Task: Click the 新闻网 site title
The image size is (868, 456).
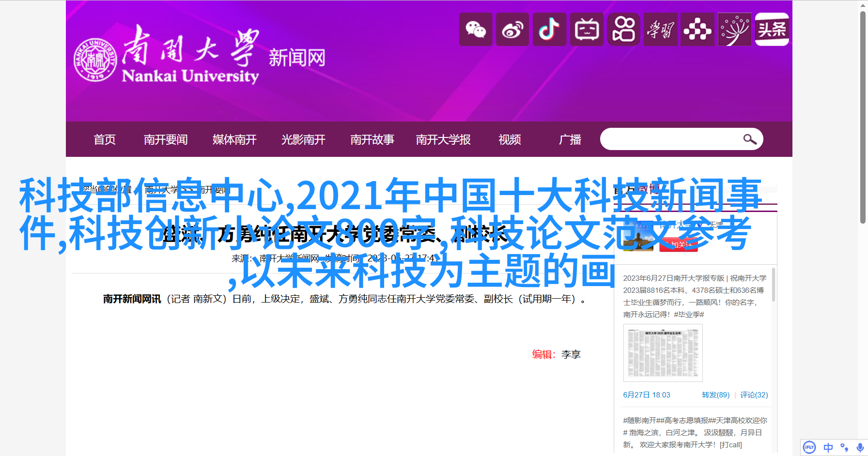Action: click(297, 58)
